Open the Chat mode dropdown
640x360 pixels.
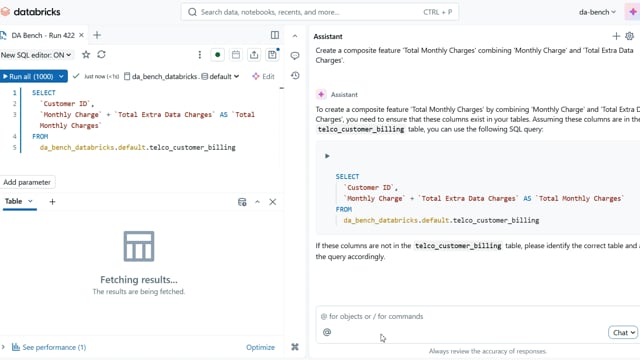623,333
